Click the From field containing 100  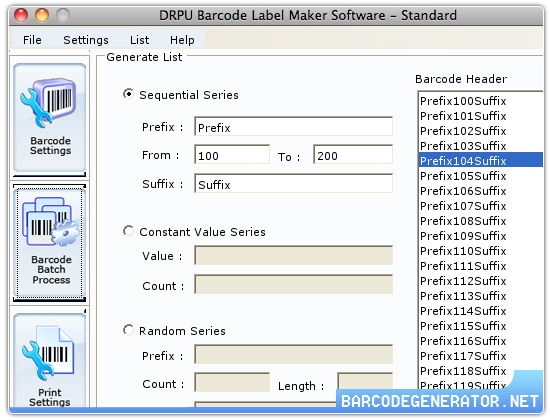232,155
